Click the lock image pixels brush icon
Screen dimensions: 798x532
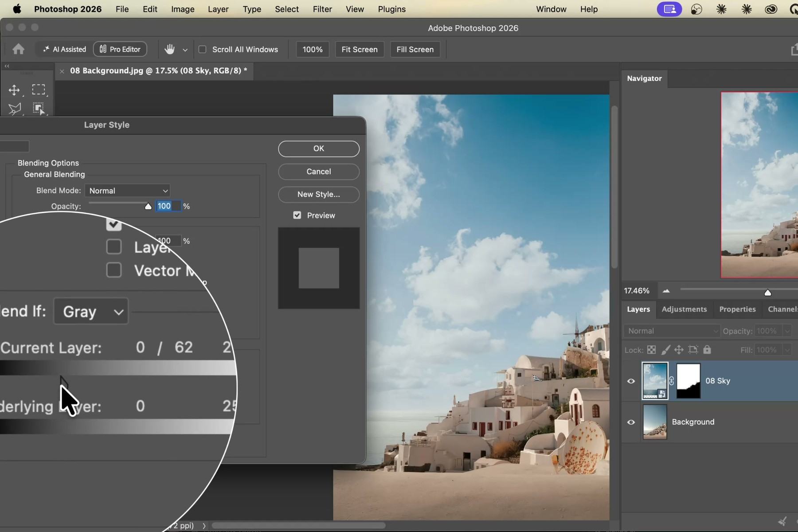point(665,350)
